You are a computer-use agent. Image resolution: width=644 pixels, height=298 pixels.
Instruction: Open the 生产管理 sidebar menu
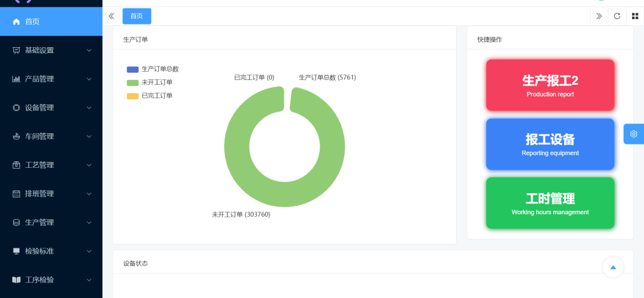39,222
